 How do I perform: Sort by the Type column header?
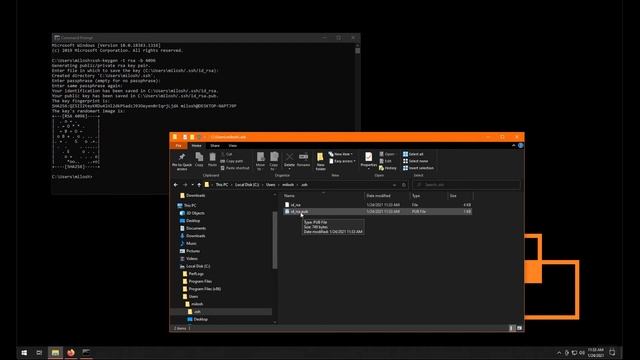coord(428,196)
